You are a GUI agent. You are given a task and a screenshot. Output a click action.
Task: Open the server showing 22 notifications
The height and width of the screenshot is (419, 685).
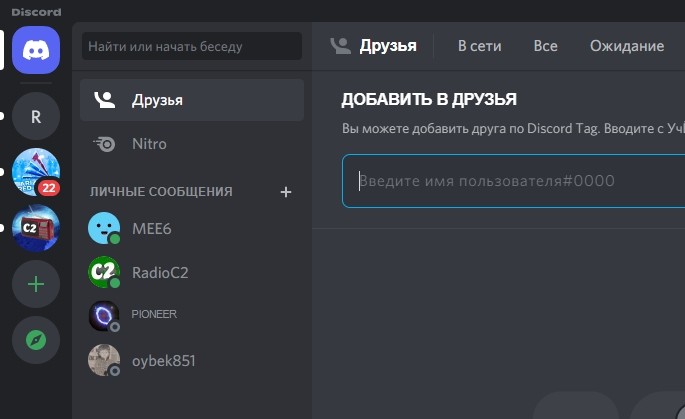[36, 172]
